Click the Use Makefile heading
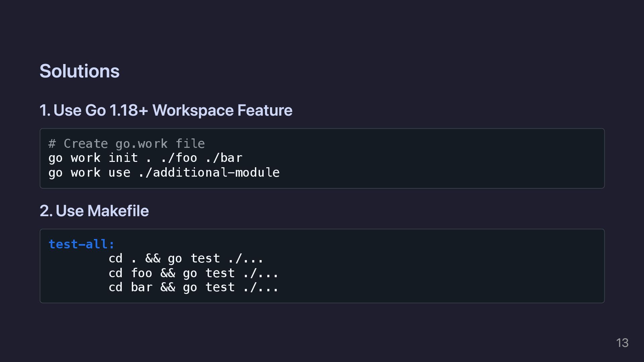Screen dimensions: 644x362 [x=94, y=211]
